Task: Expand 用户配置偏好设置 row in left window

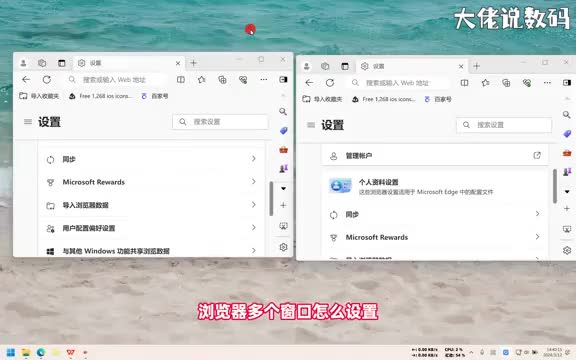Action: [x=151, y=228]
